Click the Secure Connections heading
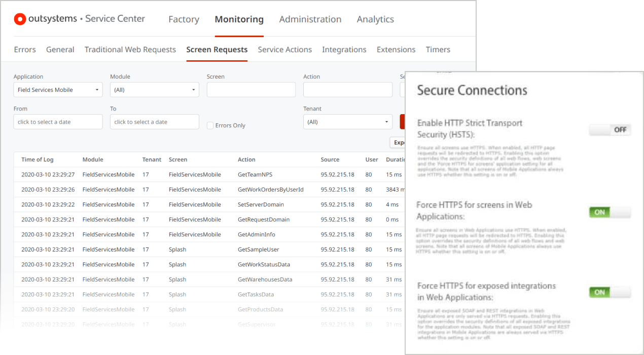 pyautogui.click(x=472, y=91)
